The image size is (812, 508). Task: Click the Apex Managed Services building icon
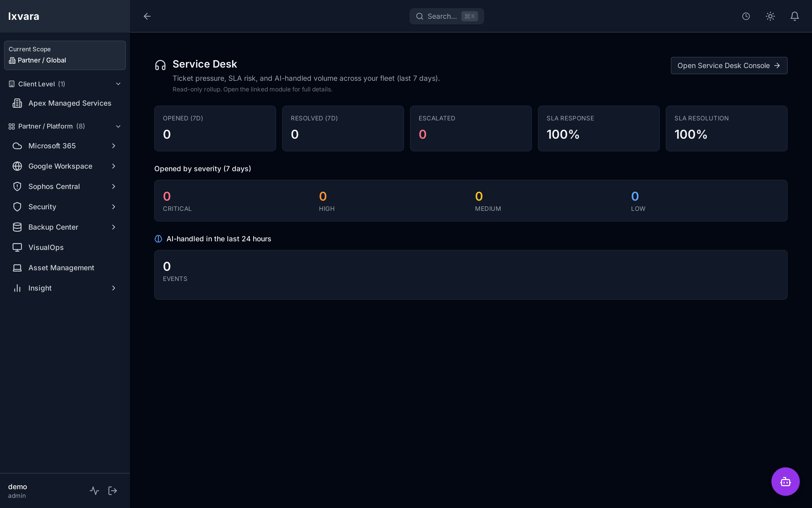click(17, 103)
